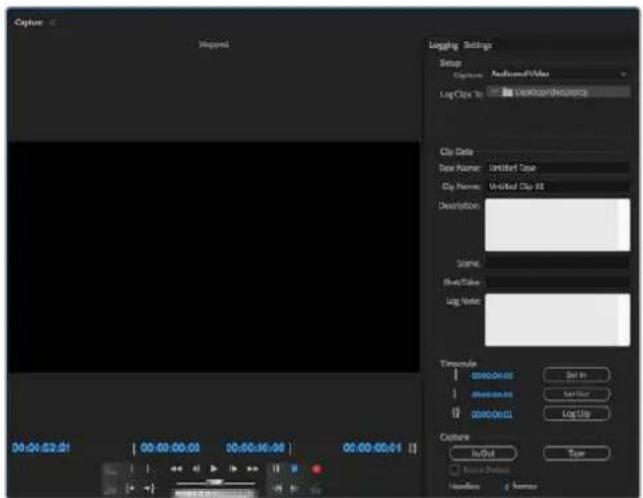Click the red Record button
643x498 pixels.
coord(316,469)
